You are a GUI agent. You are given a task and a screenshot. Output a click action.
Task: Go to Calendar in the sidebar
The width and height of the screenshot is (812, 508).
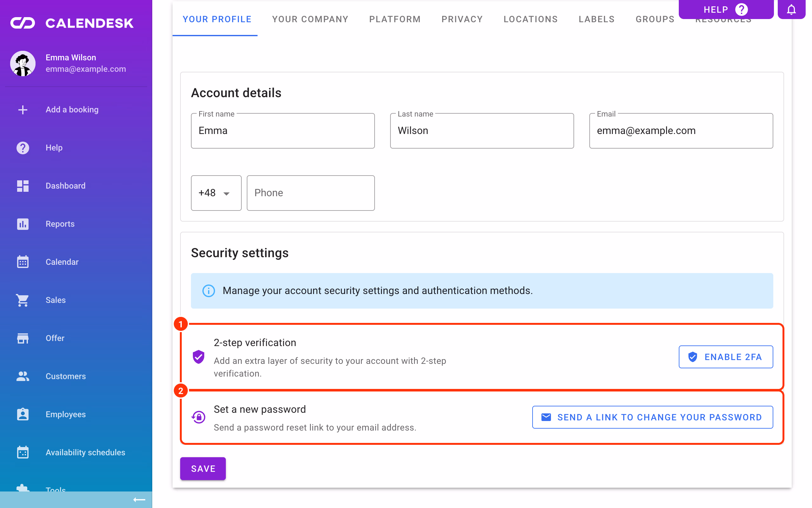click(x=76, y=262)
